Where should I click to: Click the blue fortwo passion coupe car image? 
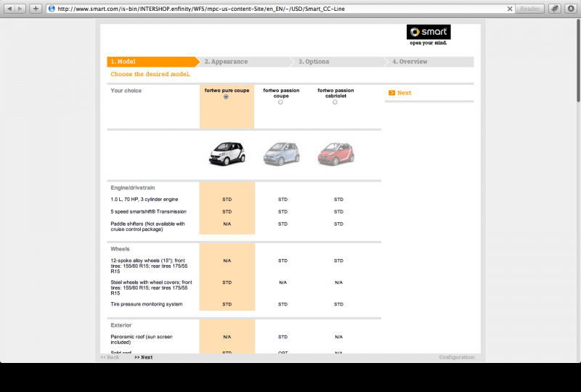(281, 153)
